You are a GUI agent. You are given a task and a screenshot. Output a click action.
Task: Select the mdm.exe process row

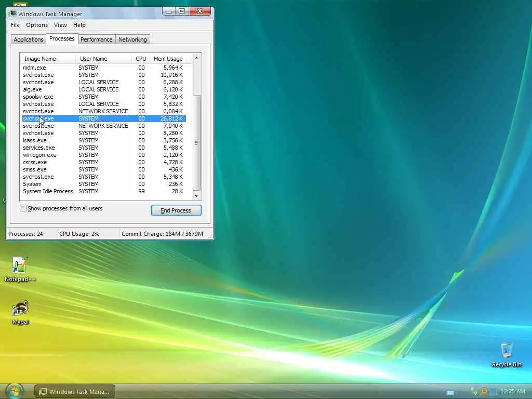click(x=104, y=68)
